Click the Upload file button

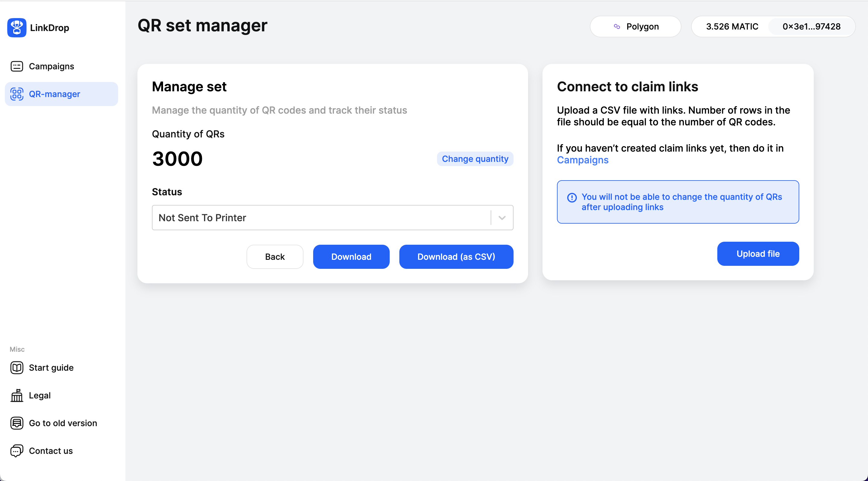758,254
